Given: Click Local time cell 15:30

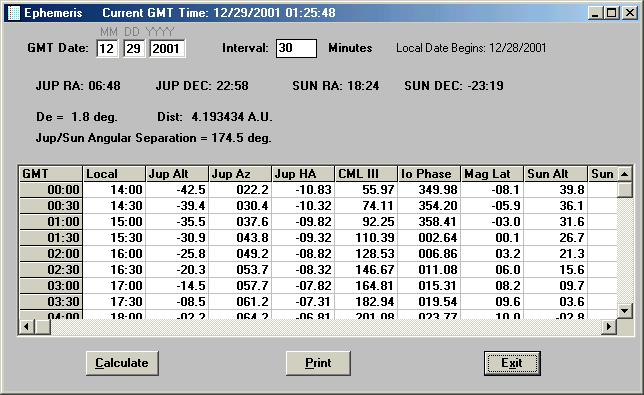Looking at the screenshot, I should pyautogui.click(x=114, y=238).
